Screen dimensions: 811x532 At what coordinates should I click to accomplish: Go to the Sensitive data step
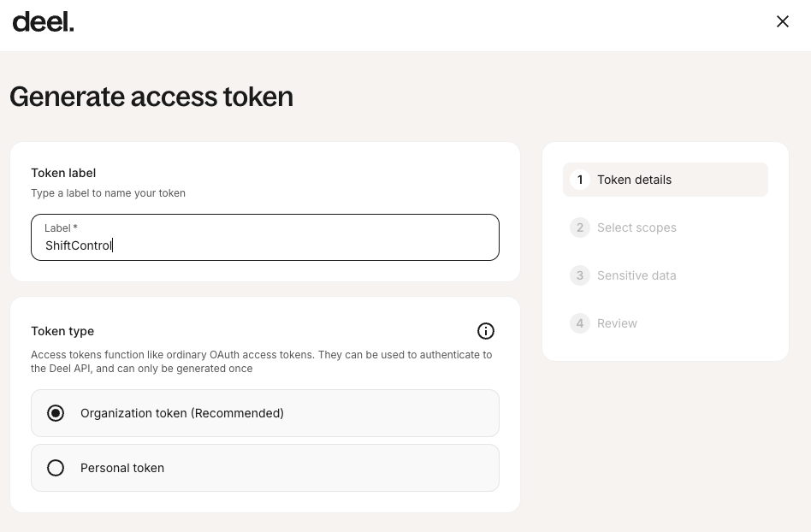click(636, 275)
